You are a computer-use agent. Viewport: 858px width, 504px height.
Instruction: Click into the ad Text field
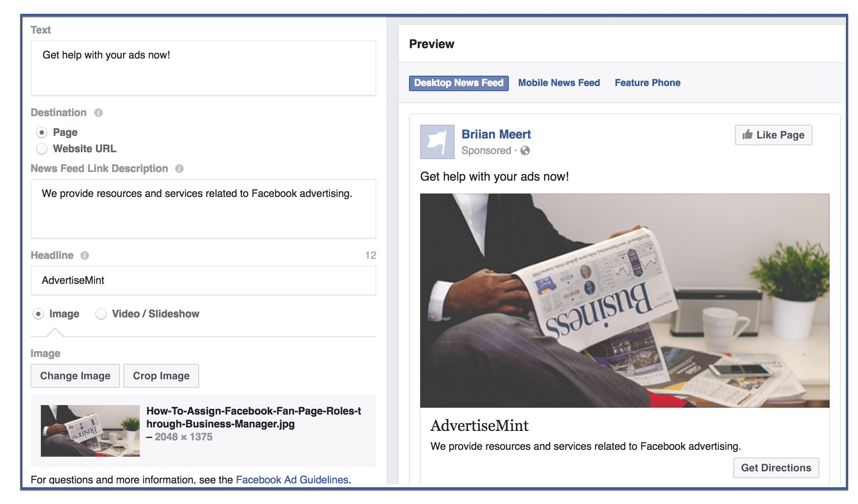(x=203, y=68)
